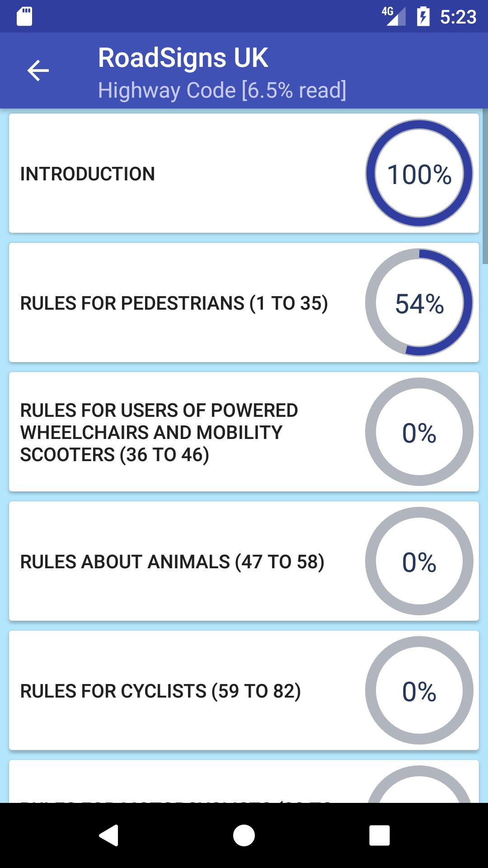Image resolution: width=488 pixels, height=868 pixels.
Task: Tap the 0% ring beside Rules for Cyclists
Action: (x=419, y=690)
